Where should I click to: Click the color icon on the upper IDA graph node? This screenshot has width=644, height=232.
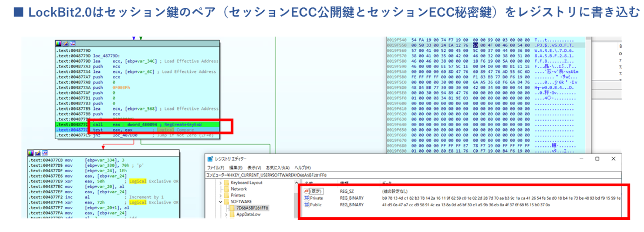point(58,43)
